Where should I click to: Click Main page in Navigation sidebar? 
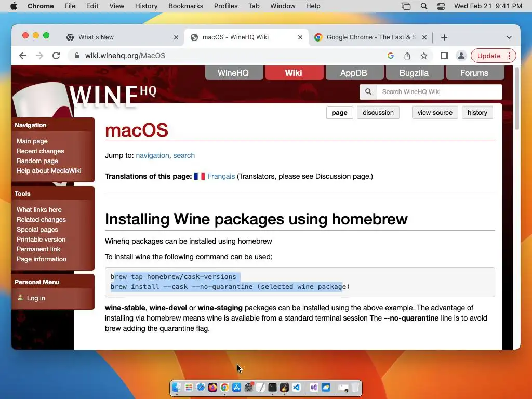click(x=32, y=141)
